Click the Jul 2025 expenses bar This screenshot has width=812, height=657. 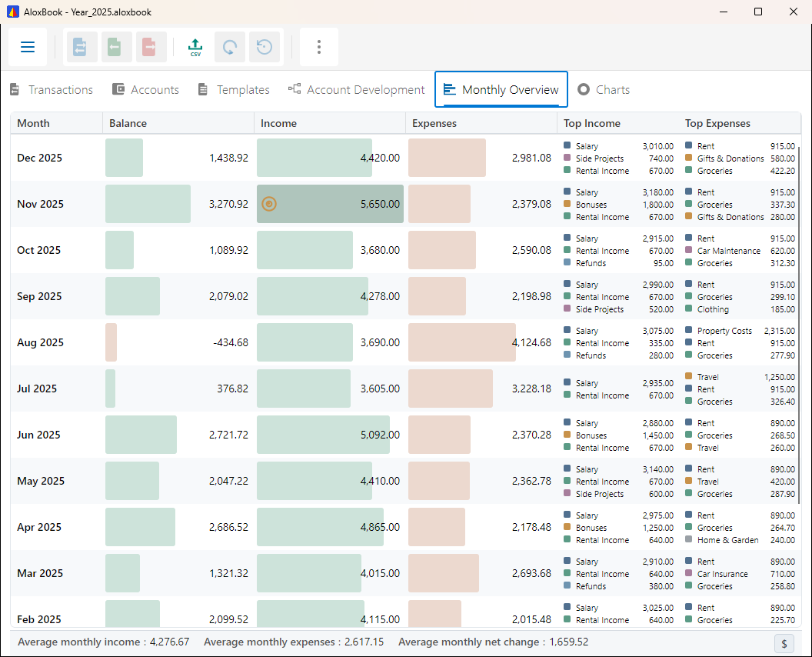[x=451, y=389]
